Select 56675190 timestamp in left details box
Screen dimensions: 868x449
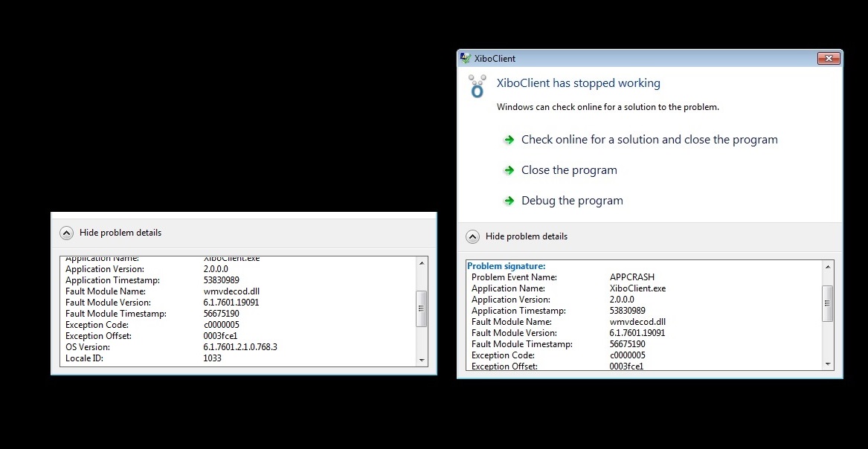222,314
